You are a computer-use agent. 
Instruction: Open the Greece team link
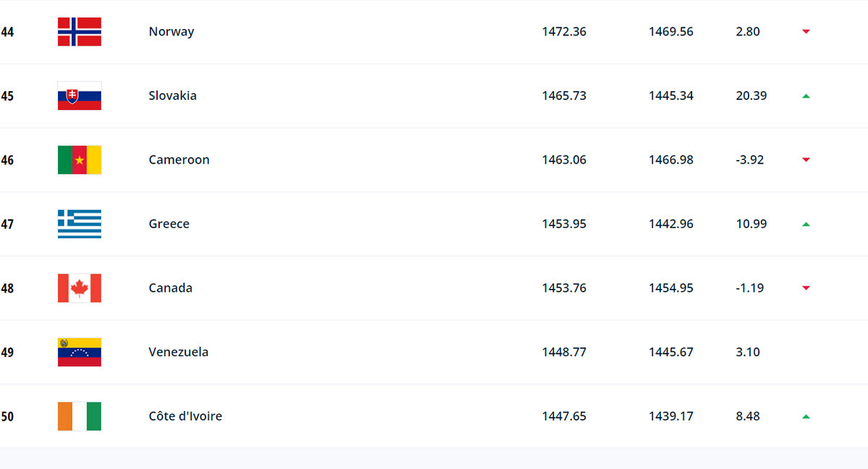coord(169,224)
